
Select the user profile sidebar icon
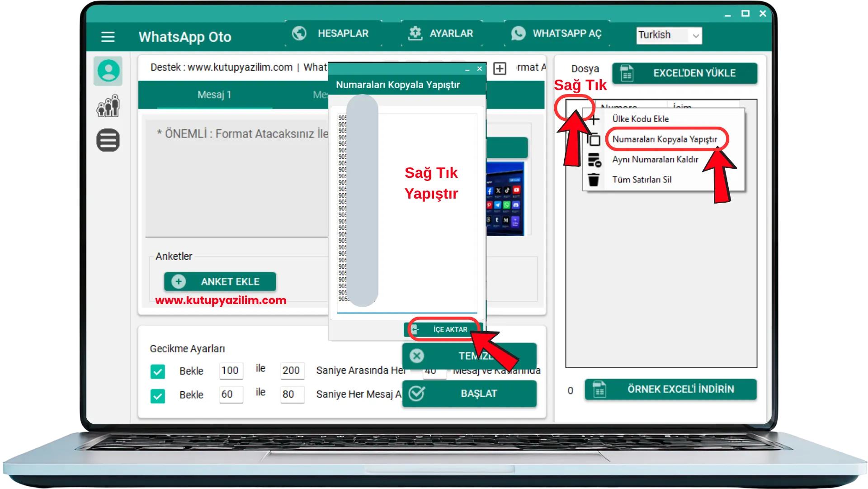(108, 71)
